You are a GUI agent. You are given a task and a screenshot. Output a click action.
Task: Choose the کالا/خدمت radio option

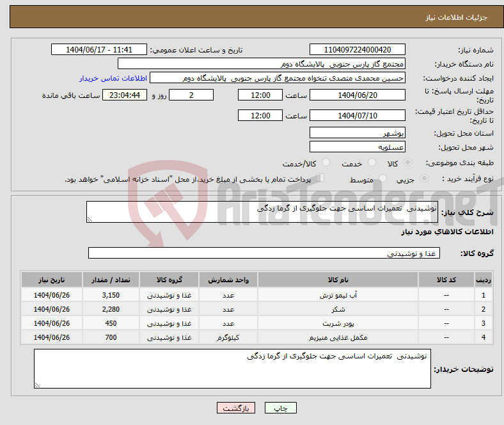pyautogui.click(x=326, y=163)
